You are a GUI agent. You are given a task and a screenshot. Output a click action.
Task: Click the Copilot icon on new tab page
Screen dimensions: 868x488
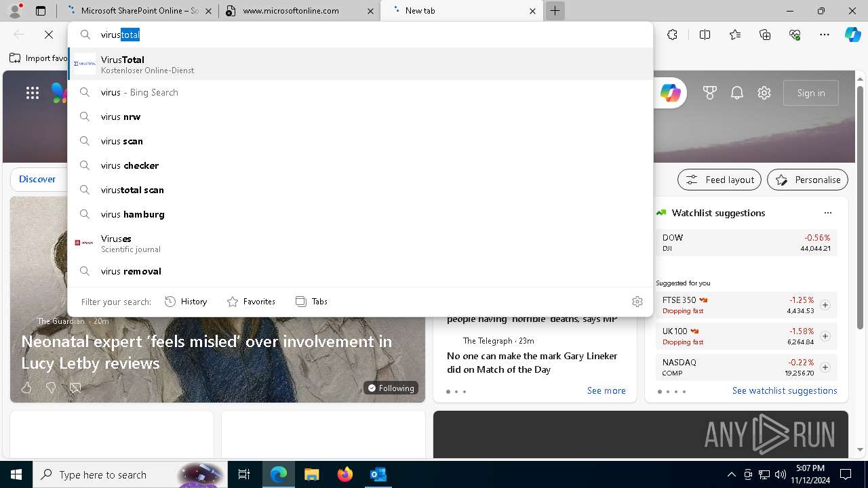(x=671, y=93)
